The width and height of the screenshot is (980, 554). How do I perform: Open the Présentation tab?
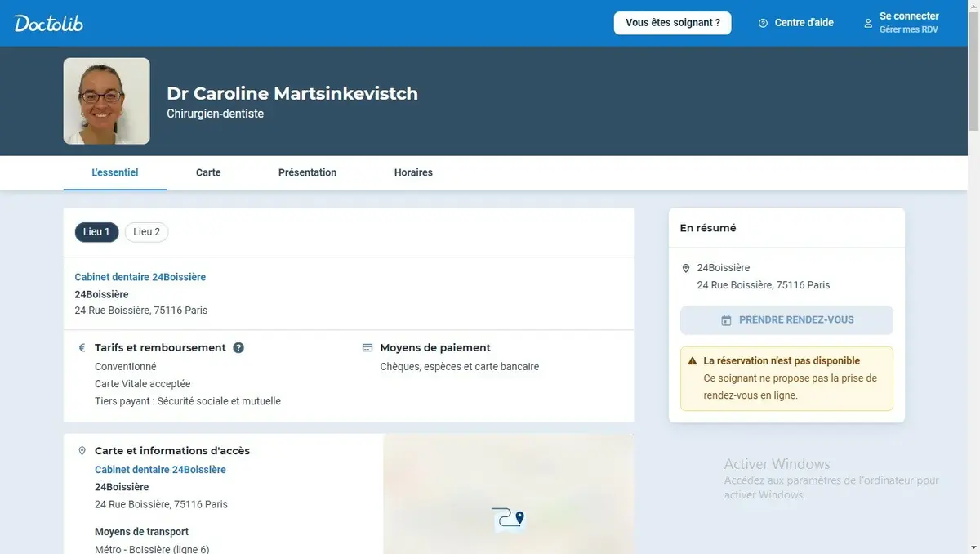307,172
